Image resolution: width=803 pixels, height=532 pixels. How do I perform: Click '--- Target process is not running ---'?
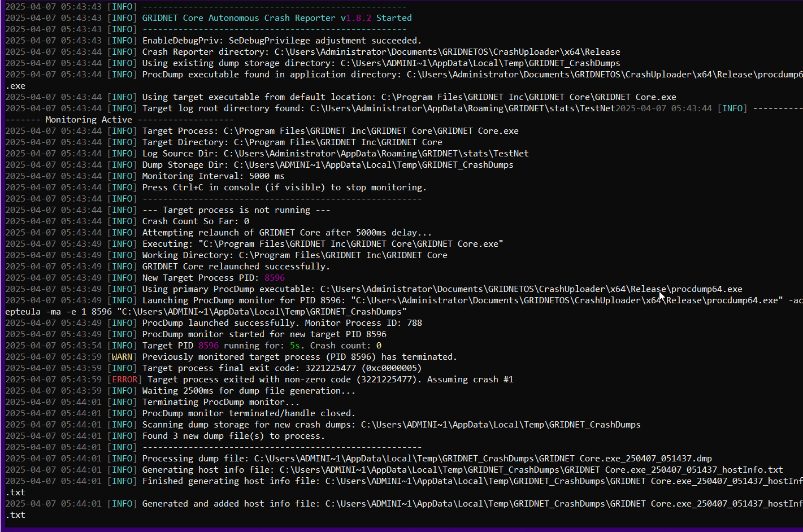[x=236, y=210]
